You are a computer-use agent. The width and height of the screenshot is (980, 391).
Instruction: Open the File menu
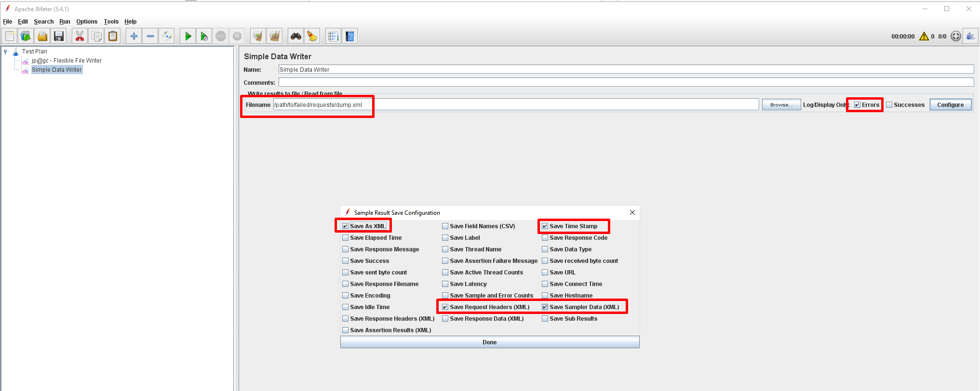(x=8, y=22)
